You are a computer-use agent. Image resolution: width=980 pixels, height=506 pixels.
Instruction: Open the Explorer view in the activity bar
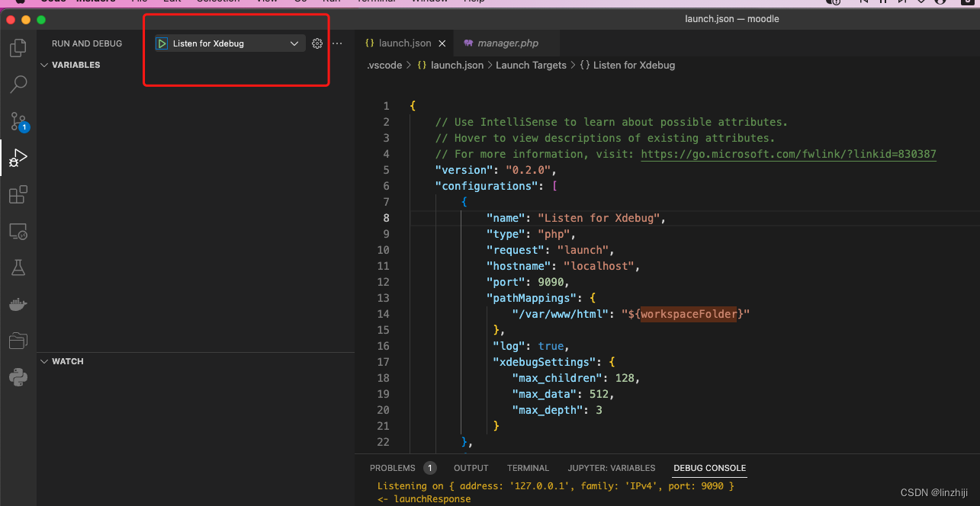pyautogui.click(x=18, y=47)
